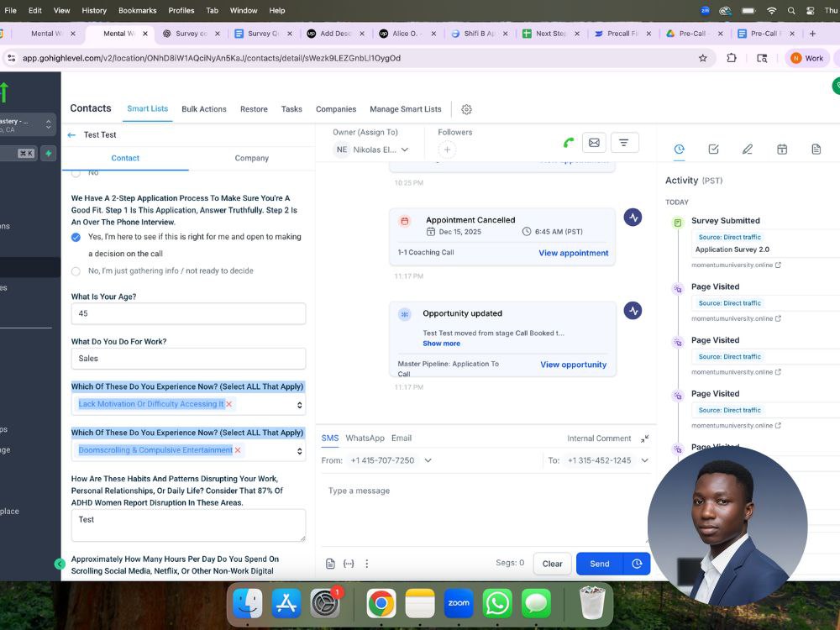Click the Clear button
The height and width of the screenshot is (630, 840).
click(553, 564)
